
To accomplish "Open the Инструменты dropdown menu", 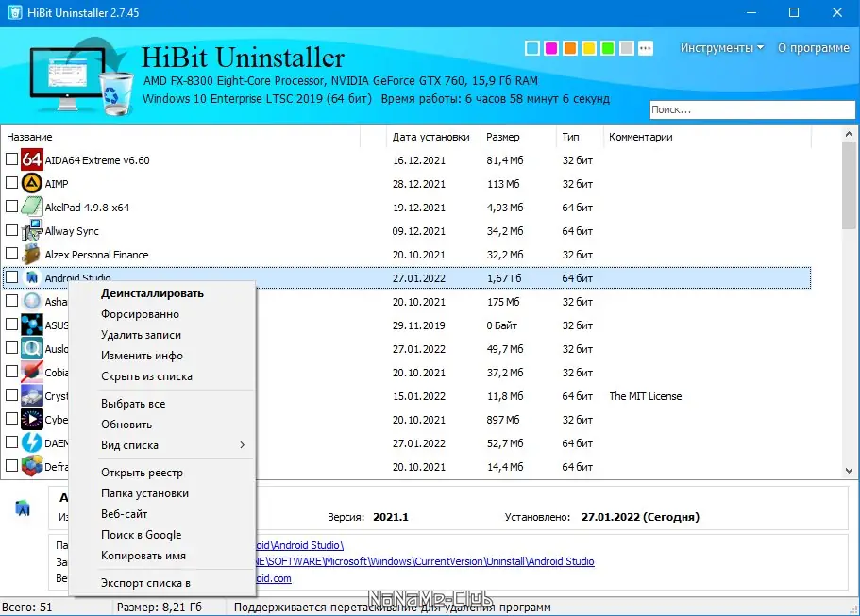I will point(722,48).
